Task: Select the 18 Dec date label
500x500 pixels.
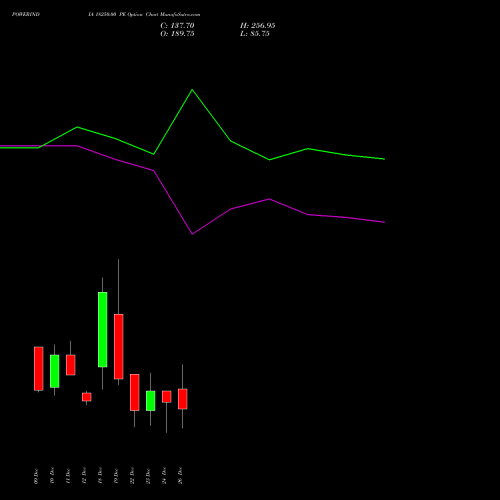Action: point(100,476)
